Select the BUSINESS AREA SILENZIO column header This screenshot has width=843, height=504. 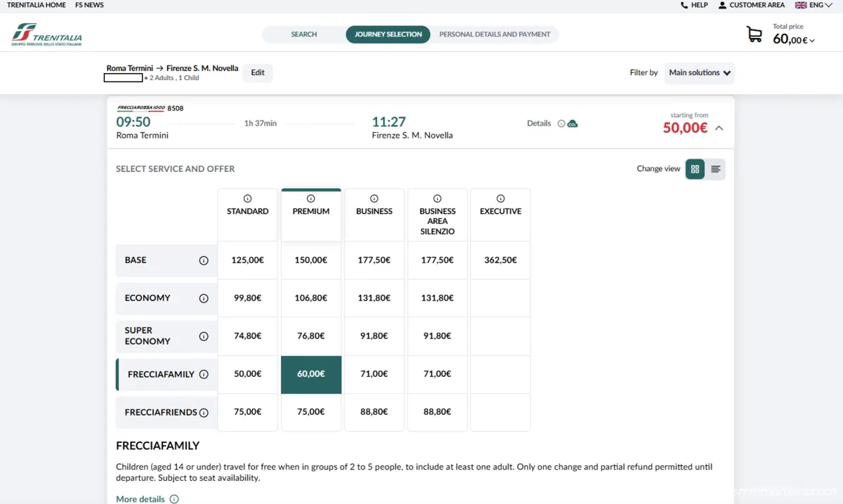click(438, 214)
